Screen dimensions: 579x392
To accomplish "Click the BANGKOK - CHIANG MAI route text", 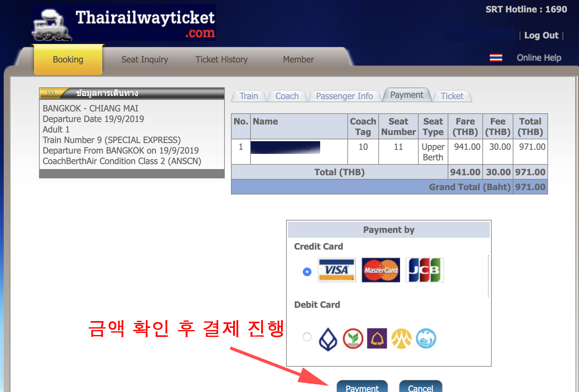I will point(90,108).
